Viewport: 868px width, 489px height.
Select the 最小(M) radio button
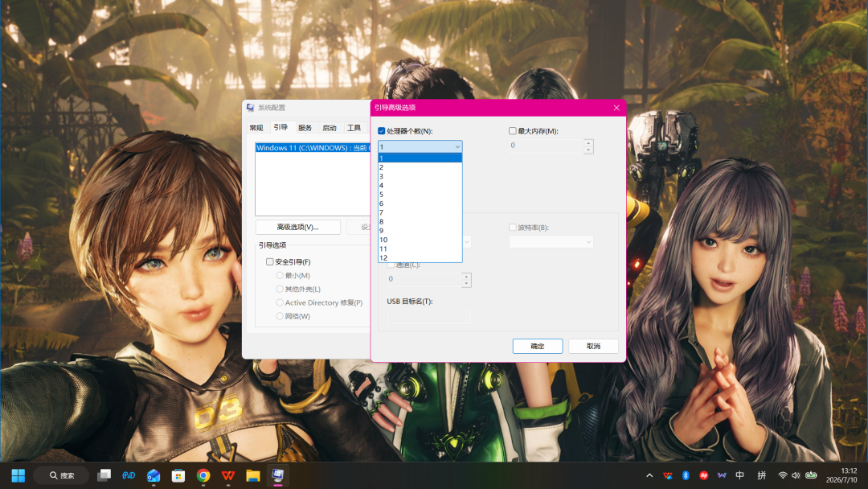[x=280, y=275]
